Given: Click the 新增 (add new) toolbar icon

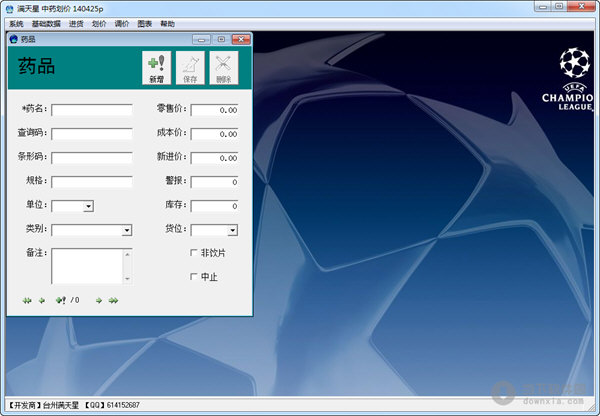Looking at the screenshot, I should (157, 68).
